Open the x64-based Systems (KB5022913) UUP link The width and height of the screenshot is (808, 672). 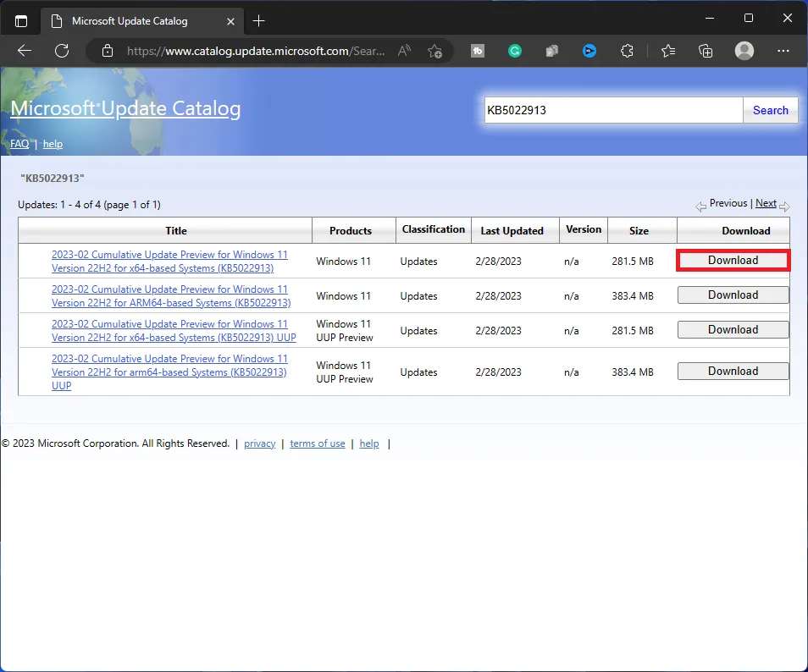click(174, 331)
